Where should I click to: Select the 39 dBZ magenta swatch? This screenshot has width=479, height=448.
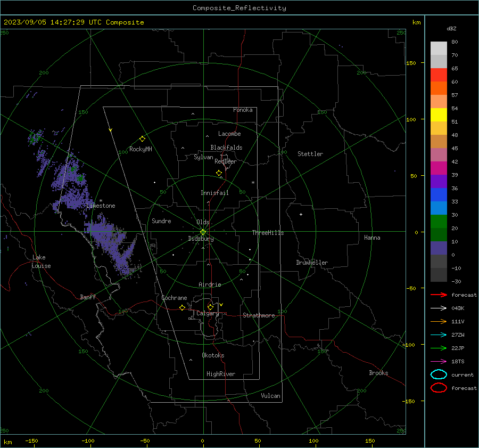439,168
